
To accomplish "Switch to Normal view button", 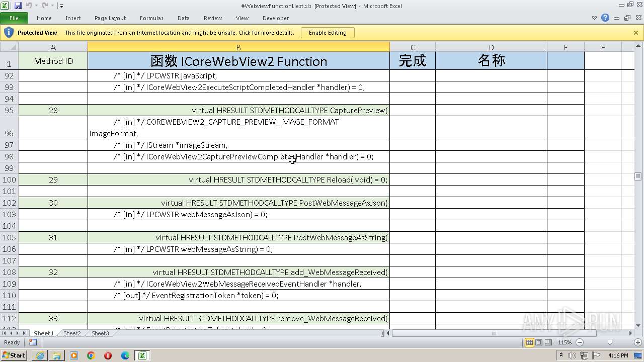I will (x=529, y=342).
